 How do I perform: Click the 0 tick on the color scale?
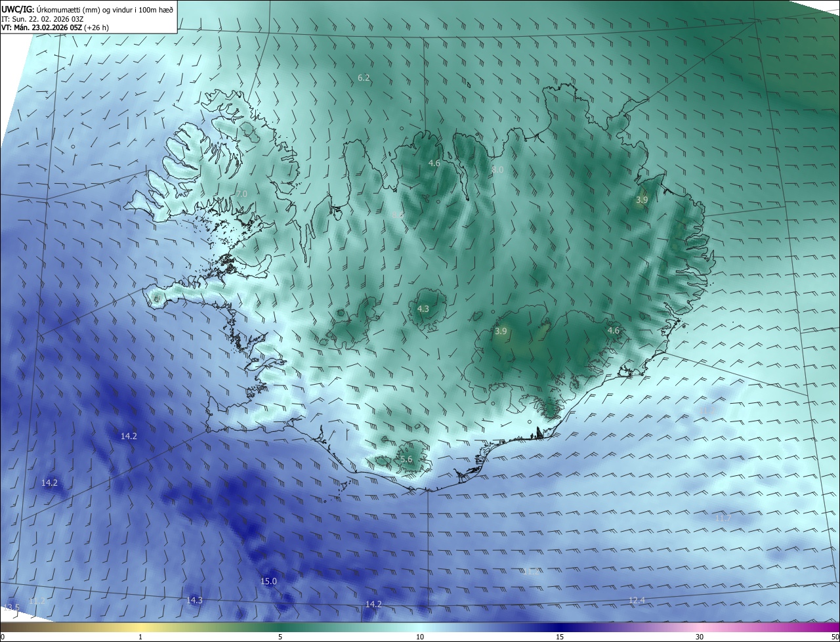tap(2, 637)
